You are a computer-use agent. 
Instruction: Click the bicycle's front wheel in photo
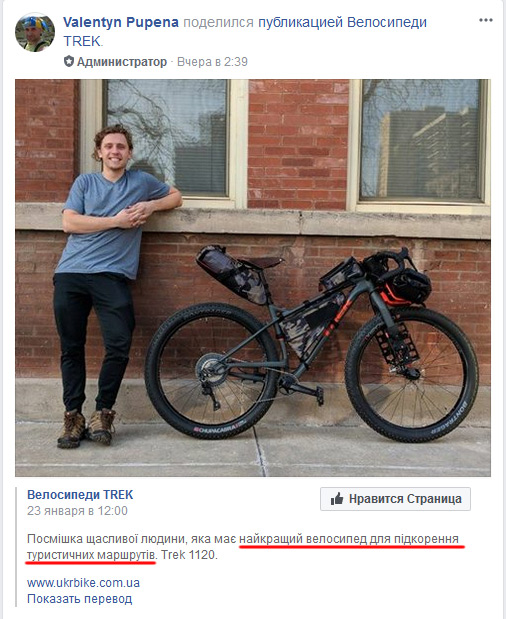pyautogui.click(x=412, y=373)
